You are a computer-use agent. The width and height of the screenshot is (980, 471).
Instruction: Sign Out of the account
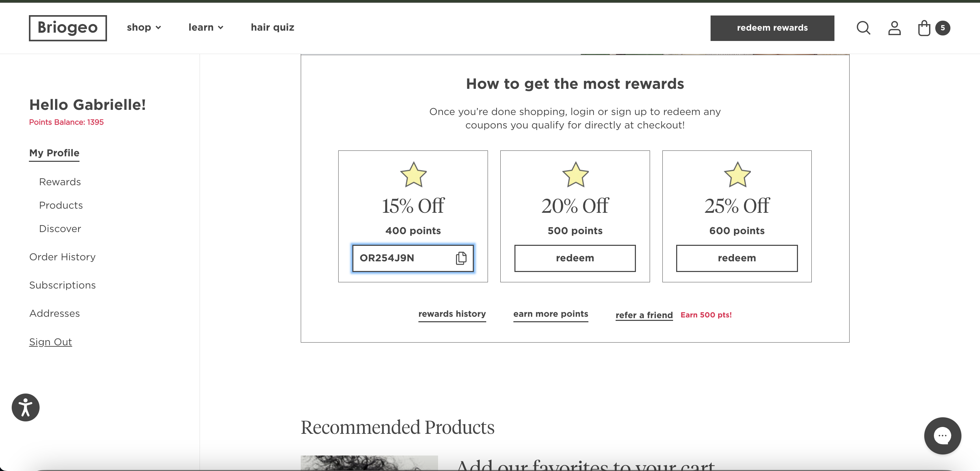[51, 342]
